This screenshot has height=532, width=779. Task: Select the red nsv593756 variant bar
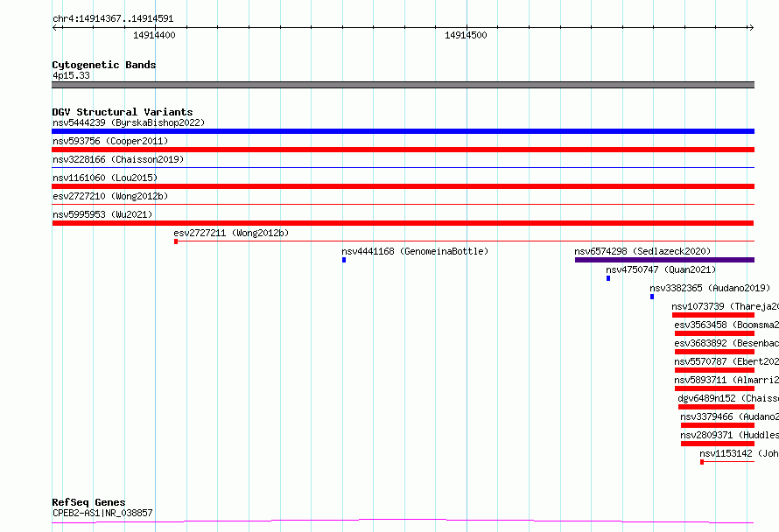pos(403,150)
